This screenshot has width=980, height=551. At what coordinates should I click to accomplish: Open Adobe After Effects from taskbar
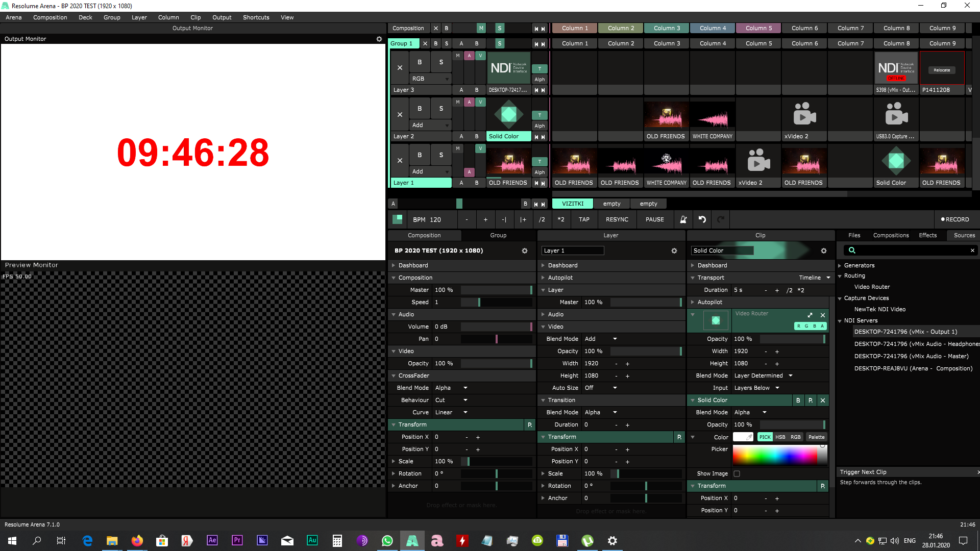click(x=212, y=540)
